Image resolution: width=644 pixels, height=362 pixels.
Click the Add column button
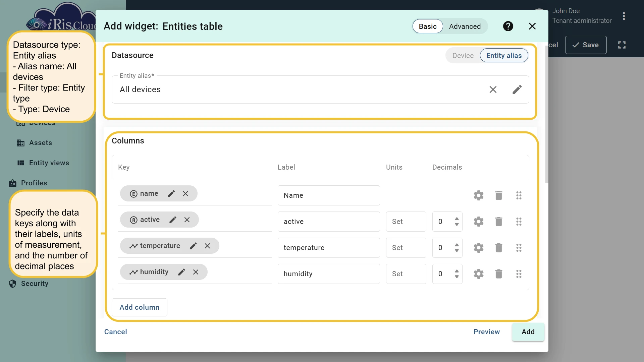pos(140,307)
